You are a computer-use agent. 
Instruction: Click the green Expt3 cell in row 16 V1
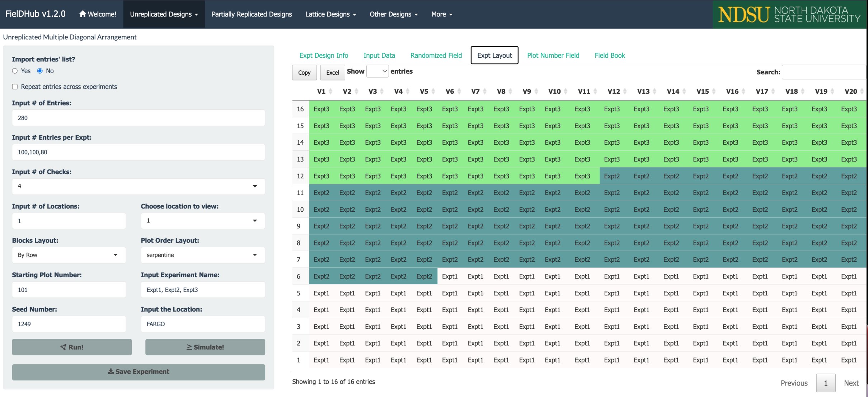pos(321,109)
